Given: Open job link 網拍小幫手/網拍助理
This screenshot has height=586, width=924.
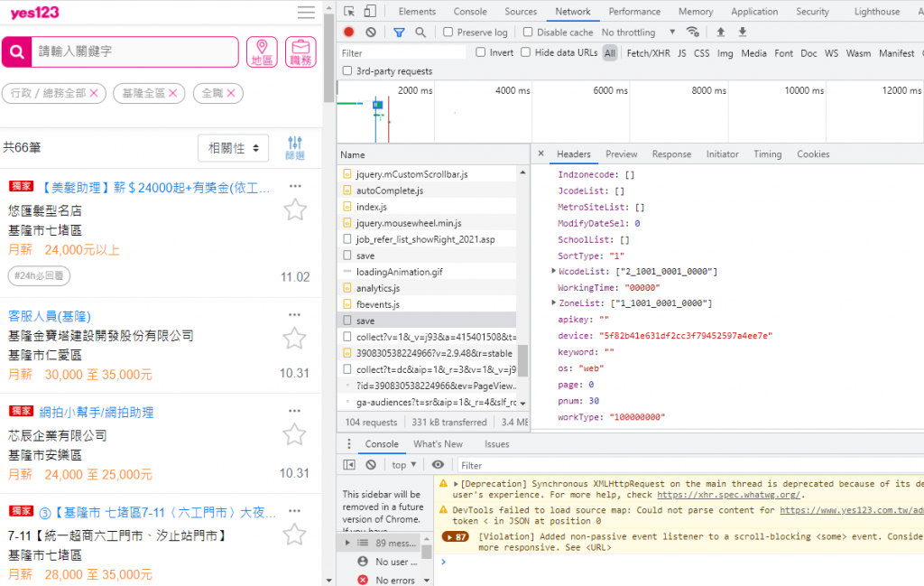Looking at the screenshot, I should click(96, 412).
